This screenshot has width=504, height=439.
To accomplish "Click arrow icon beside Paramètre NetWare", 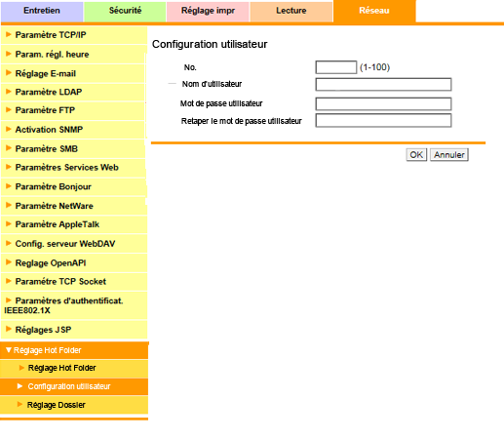I will (x=9, y=205).
